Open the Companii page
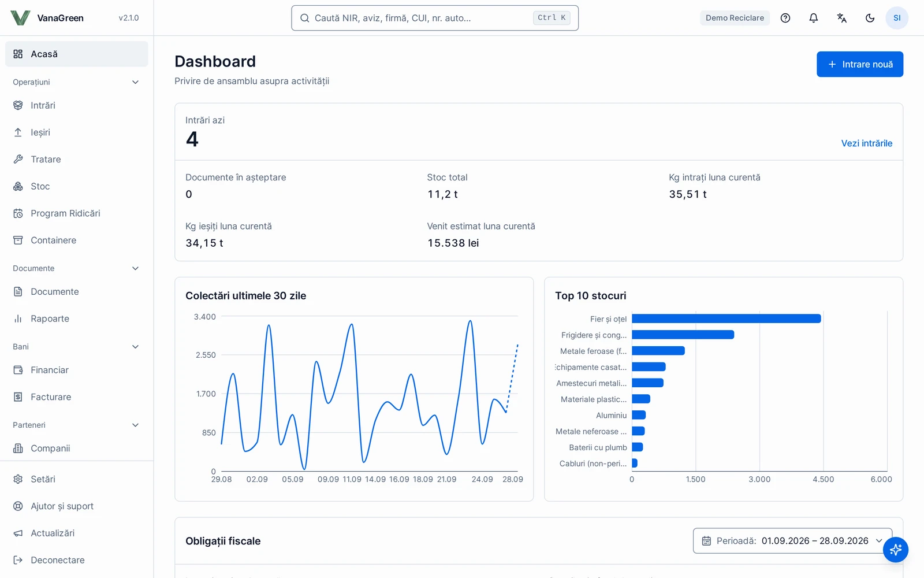The height and width of the screenshot is (578, 924). 77,449
